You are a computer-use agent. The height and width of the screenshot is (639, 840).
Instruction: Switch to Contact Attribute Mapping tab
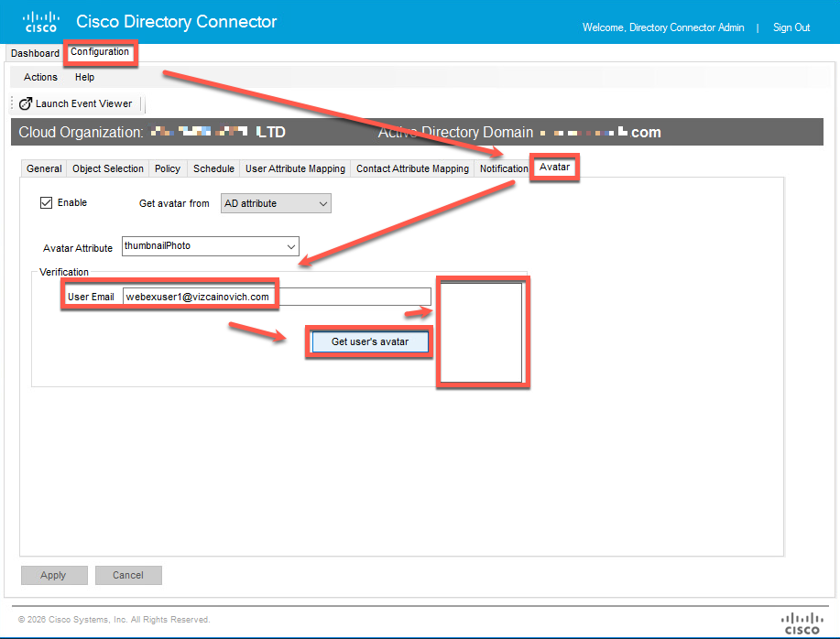412,168
